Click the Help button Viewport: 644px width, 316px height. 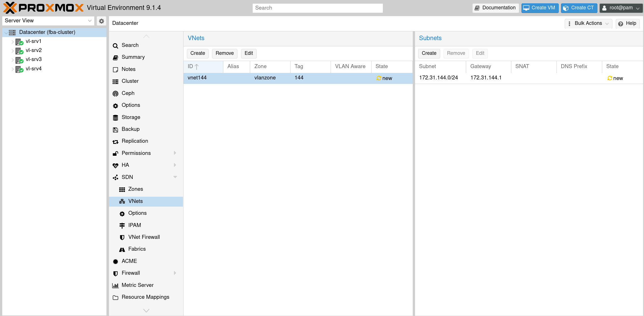click(x=627, y=23)
